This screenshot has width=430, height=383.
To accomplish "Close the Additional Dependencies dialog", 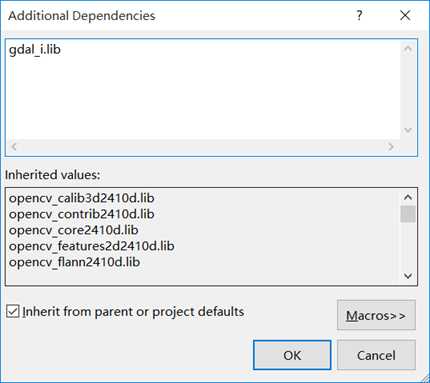I will point(405,15).
